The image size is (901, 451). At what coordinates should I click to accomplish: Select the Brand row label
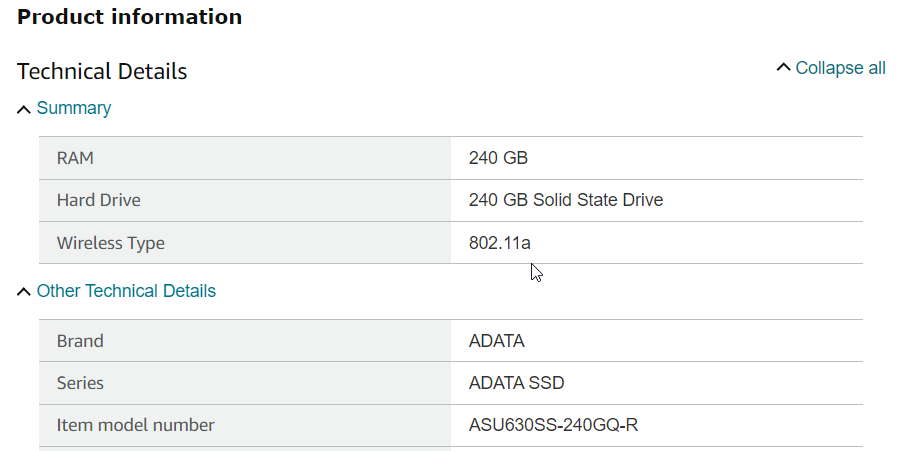click(x=80, y=341)
